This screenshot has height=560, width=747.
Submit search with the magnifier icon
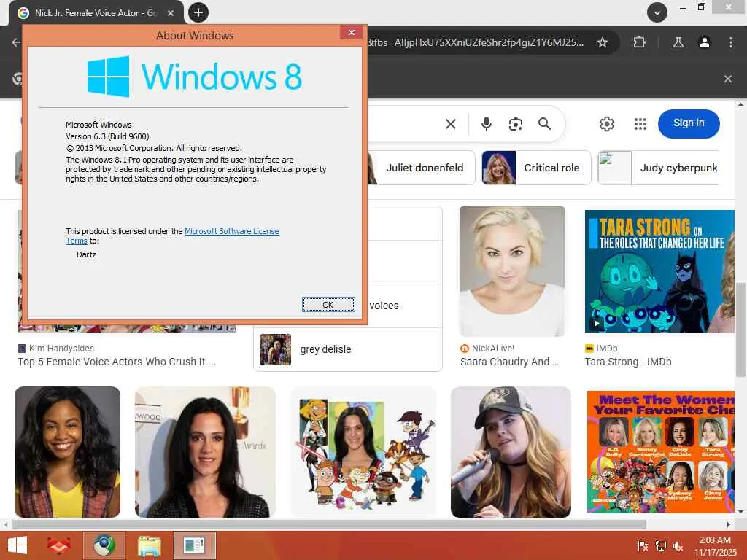point(544,124)
